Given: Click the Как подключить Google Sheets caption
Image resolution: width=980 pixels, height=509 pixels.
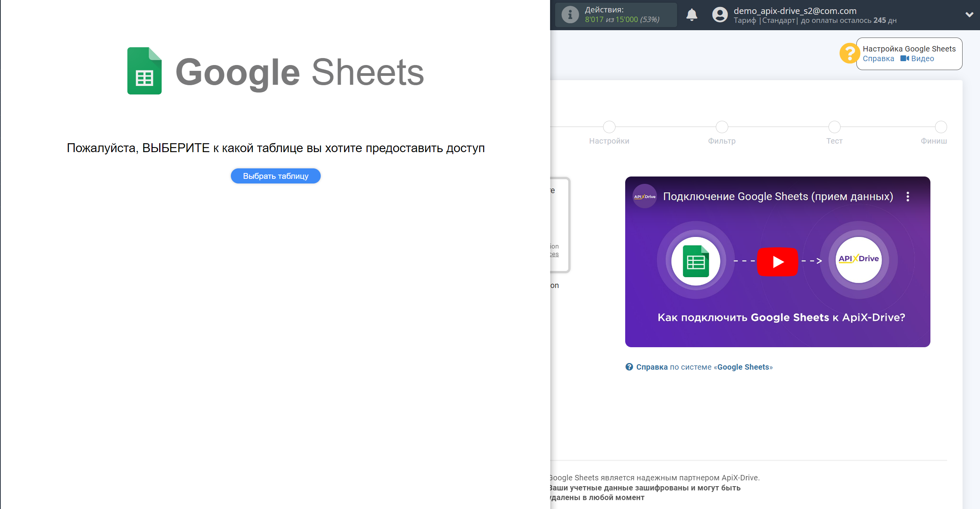Looking at the screenshot, I should pos(781,317).
